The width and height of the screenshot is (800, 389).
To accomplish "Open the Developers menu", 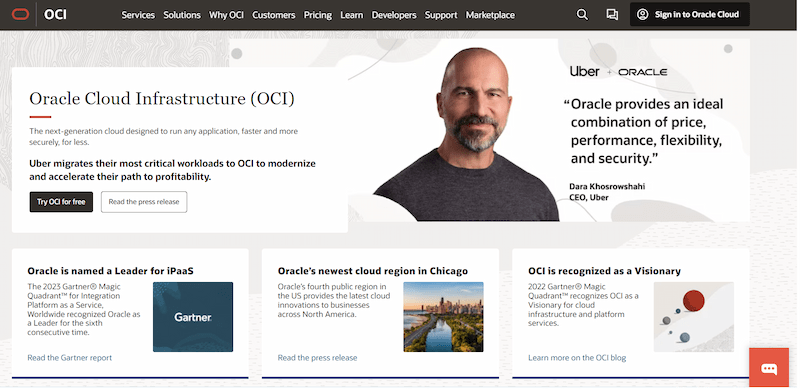I will [394, 15].
